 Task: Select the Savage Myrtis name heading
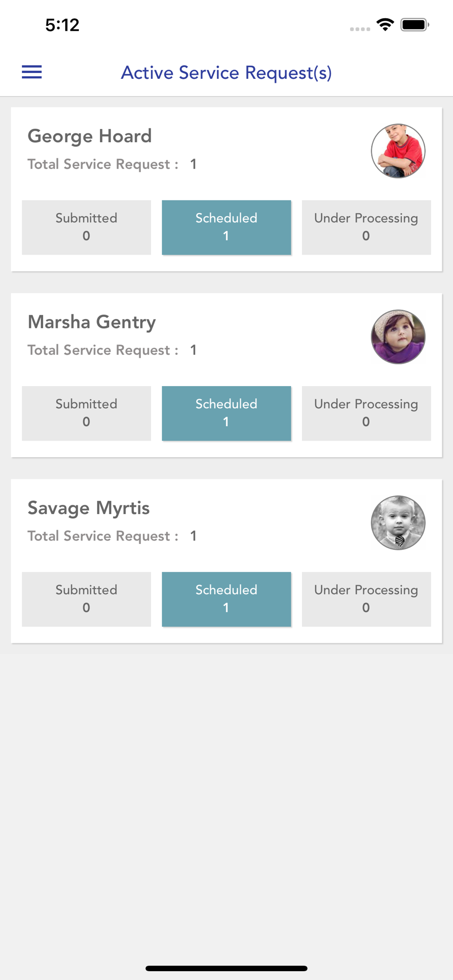coord(89,508)
